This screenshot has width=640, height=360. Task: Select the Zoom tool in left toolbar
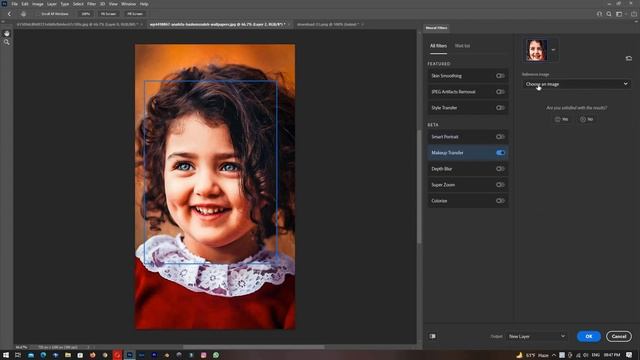7,42
